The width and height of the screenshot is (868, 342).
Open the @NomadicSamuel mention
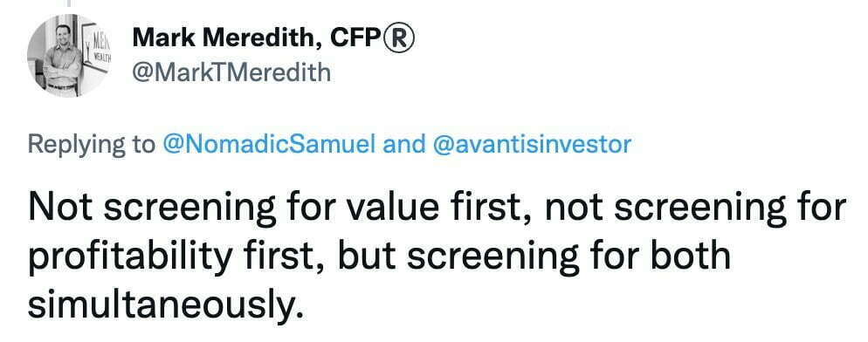pyautogui.click(x=269, y=145)
